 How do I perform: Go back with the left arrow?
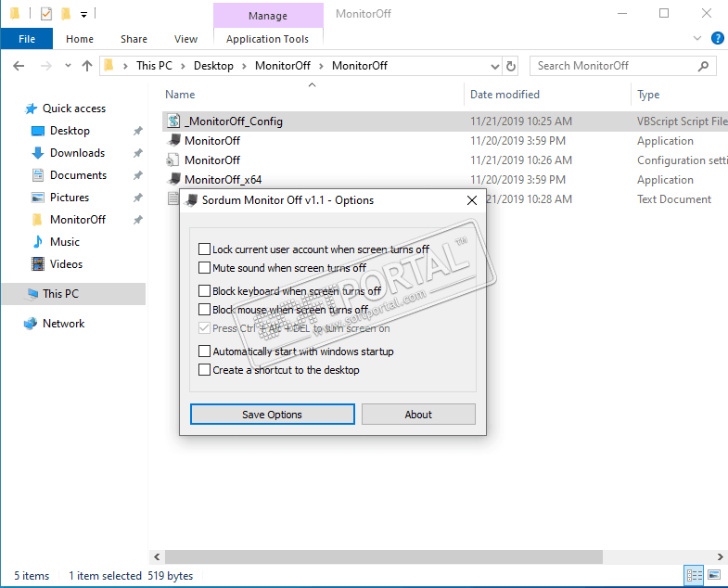click(19, 66)
